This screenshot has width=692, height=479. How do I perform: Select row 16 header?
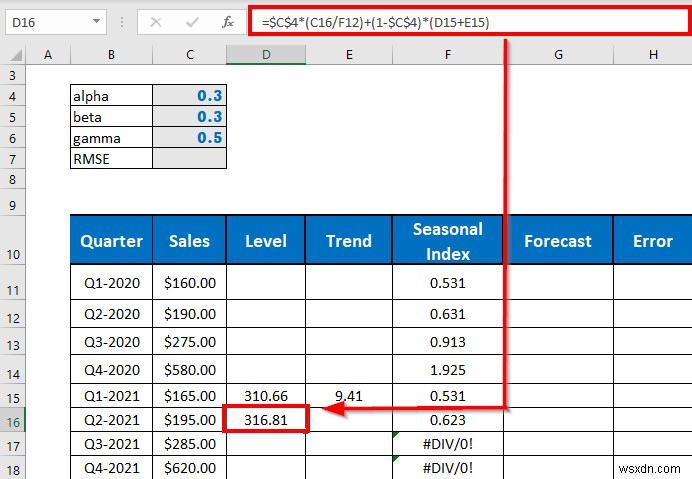12,420
